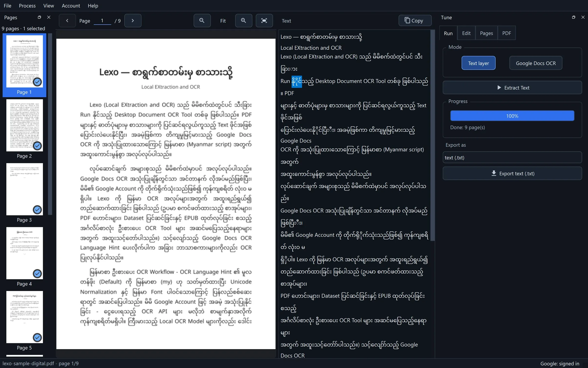
Task: Open the Help menu
Action: tap(93, 6)
